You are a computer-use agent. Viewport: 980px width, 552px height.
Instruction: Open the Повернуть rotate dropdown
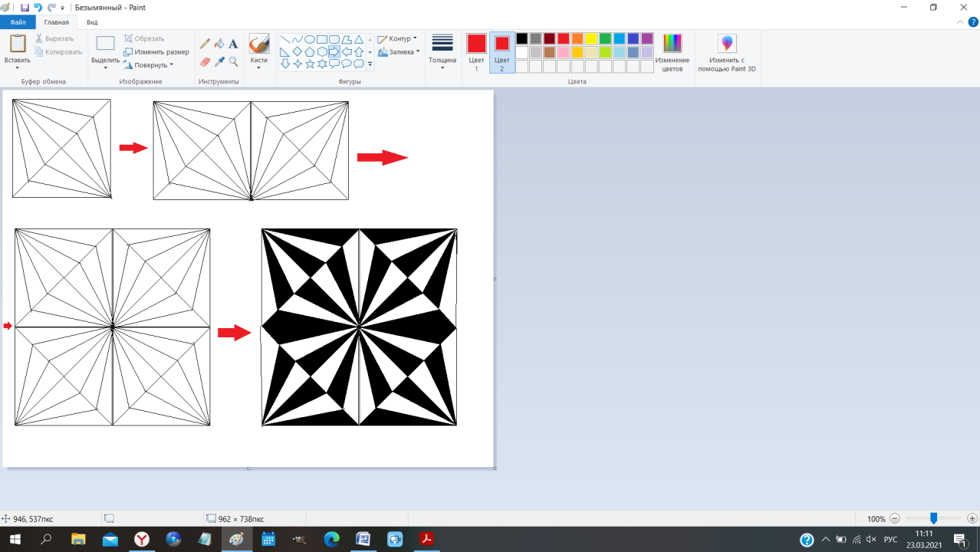point(150,65)
